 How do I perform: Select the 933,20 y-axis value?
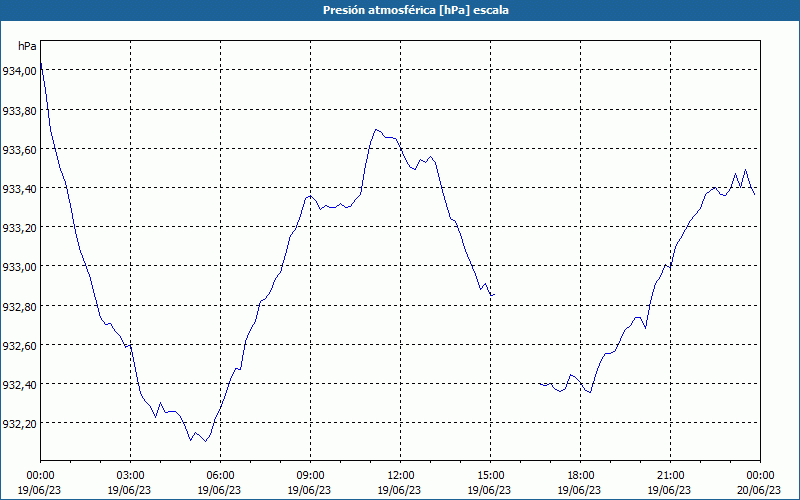19,228
